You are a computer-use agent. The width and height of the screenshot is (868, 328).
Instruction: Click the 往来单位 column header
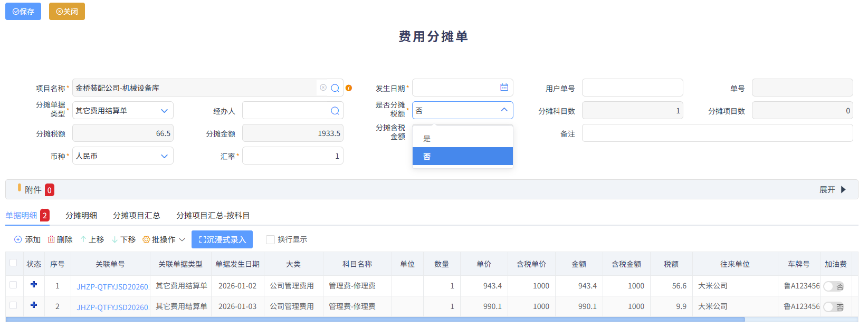[x=735, y=264]
